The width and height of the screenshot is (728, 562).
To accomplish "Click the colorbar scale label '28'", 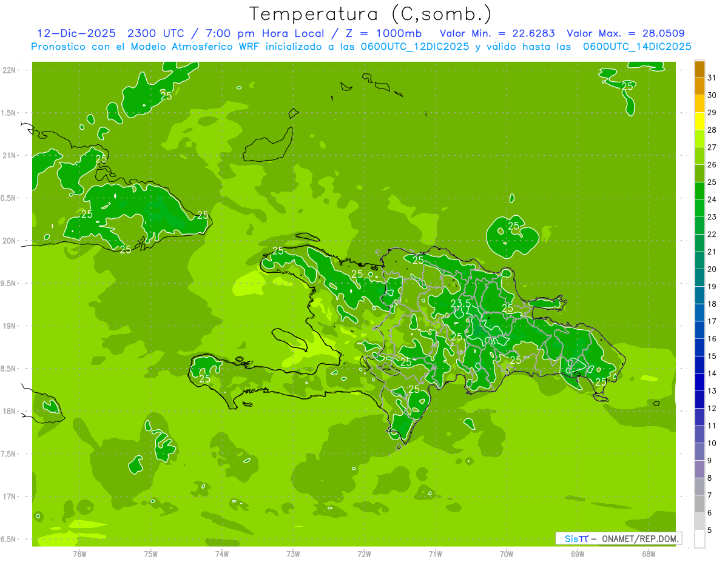I will (712, 130).
